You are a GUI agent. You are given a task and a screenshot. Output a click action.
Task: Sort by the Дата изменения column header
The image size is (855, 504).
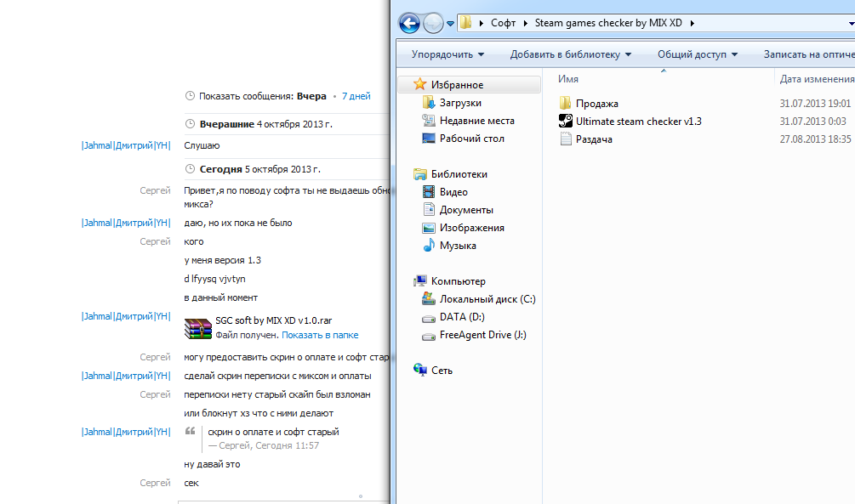click(815, 79)
